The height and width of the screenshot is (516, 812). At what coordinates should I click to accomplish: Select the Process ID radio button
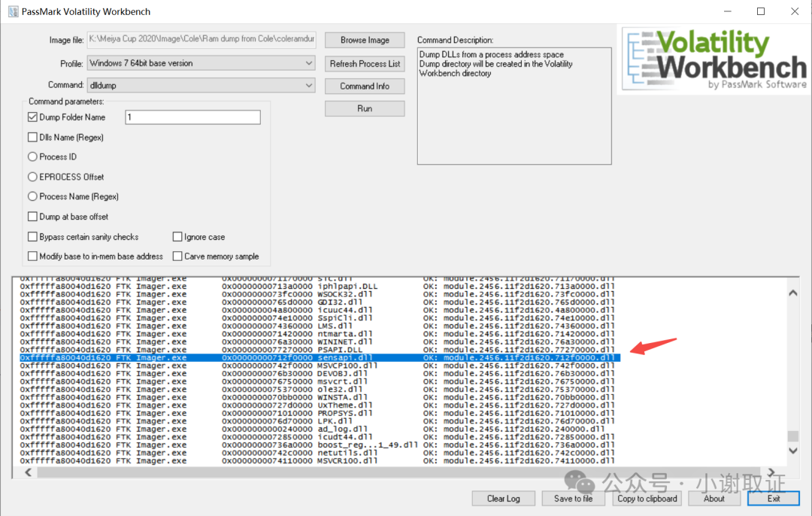(x=32, y=156)
